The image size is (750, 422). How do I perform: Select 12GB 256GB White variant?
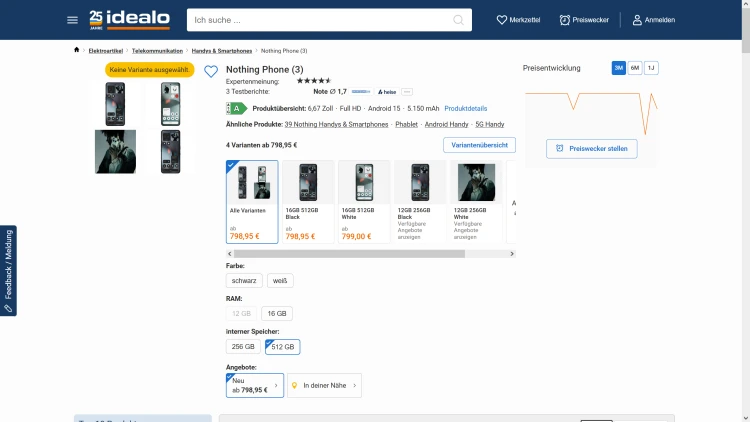(476, 202)
